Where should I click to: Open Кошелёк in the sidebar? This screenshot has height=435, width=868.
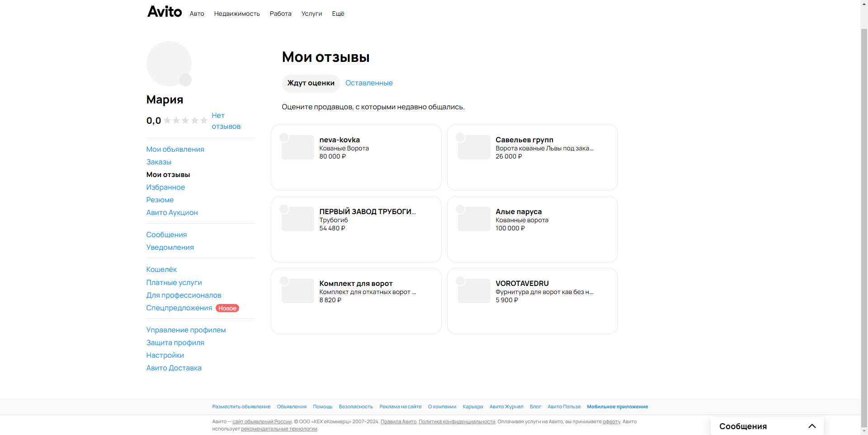coord(161,269)
